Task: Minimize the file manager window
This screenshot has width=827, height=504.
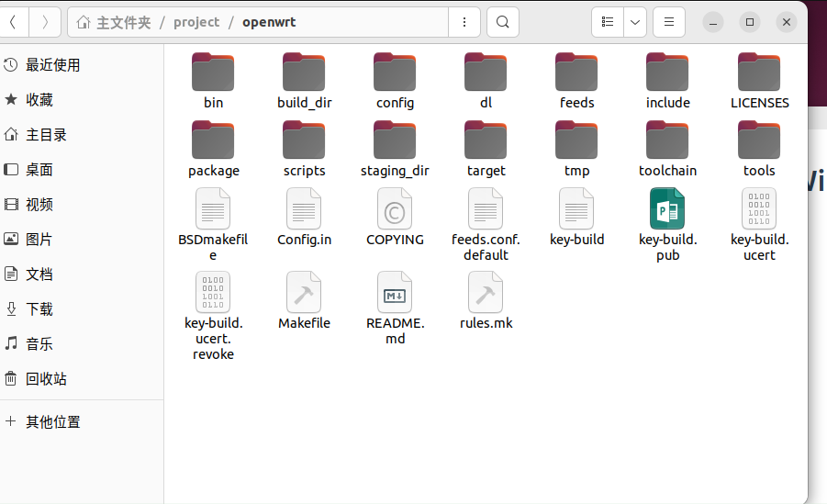Action: 713,22
